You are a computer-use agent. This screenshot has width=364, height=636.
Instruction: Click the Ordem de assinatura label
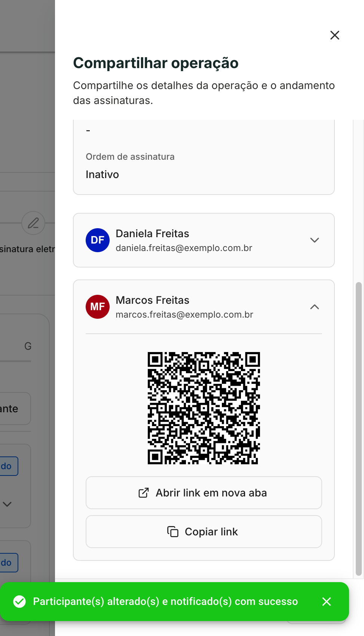(x=130, y=157)
